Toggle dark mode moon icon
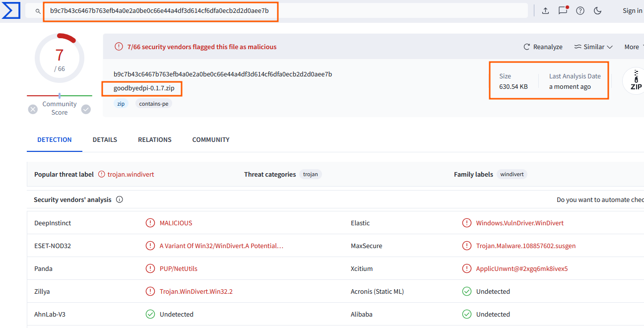Viewport: 644px width, 328px height. [597, 10]
